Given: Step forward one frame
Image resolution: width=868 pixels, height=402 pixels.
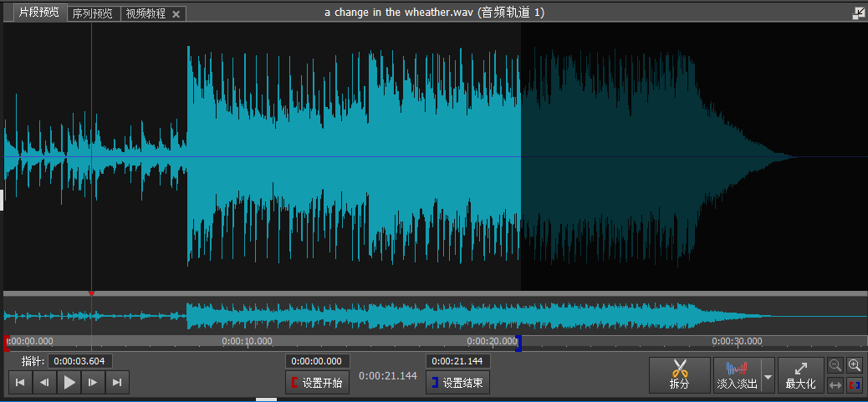Looking at the screenshot, I should 93,382.
